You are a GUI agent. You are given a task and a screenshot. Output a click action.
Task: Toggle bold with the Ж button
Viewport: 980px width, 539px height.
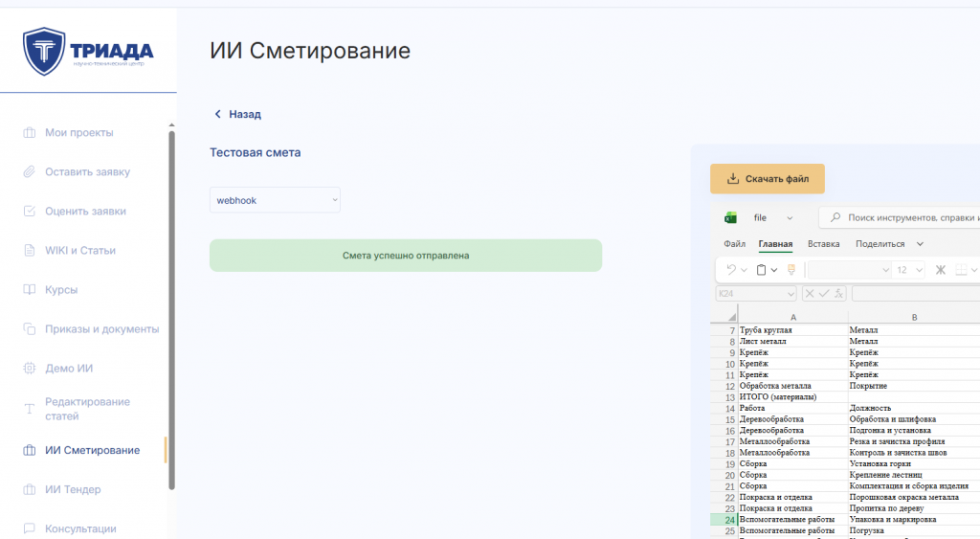(940, 270)
